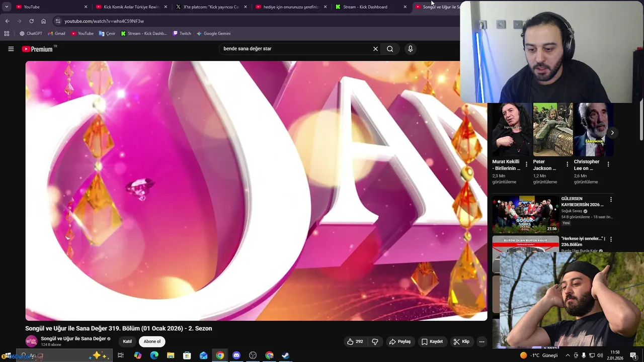Screen dimensions: 644x362
Task: Open Windows Task View in taskbar
Action: [121, 355]
